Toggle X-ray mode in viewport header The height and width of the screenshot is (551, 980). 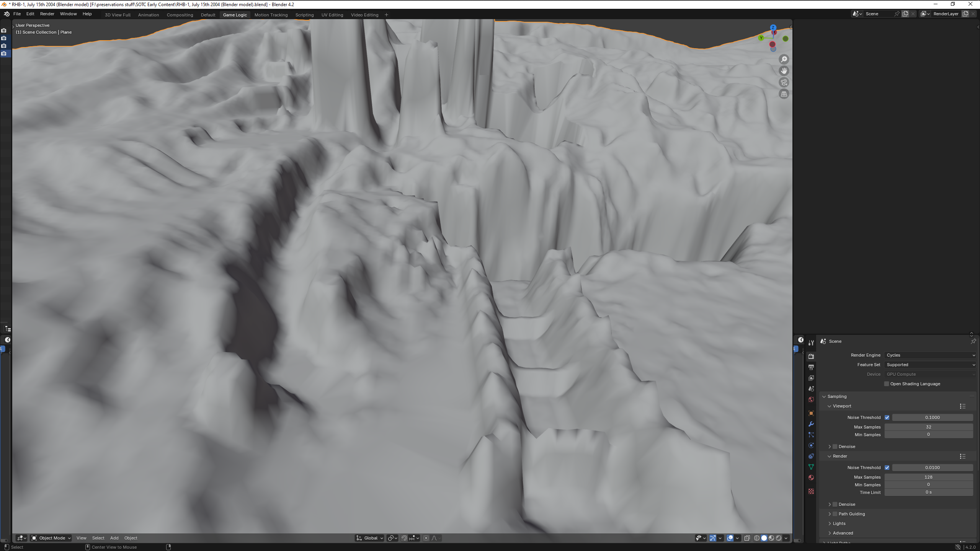click(747, 538)
